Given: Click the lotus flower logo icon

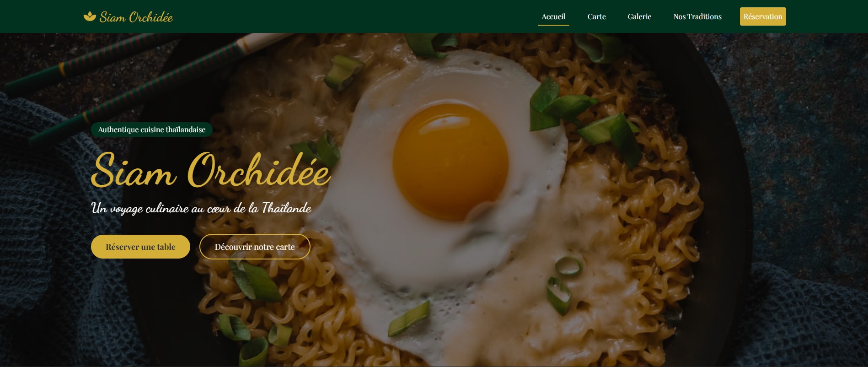Looking at the screenshot, I should pos(90,16).
